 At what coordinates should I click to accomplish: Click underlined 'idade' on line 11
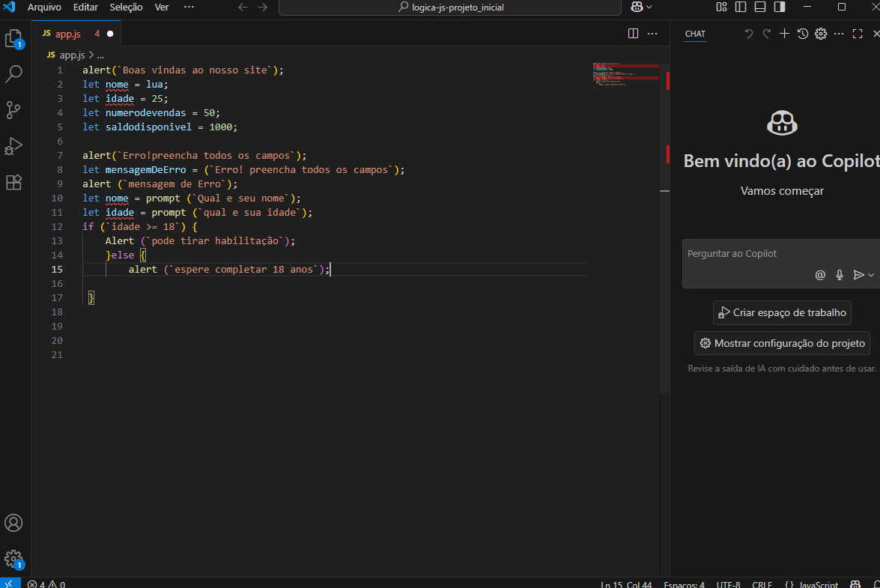[x=120, y=213]
